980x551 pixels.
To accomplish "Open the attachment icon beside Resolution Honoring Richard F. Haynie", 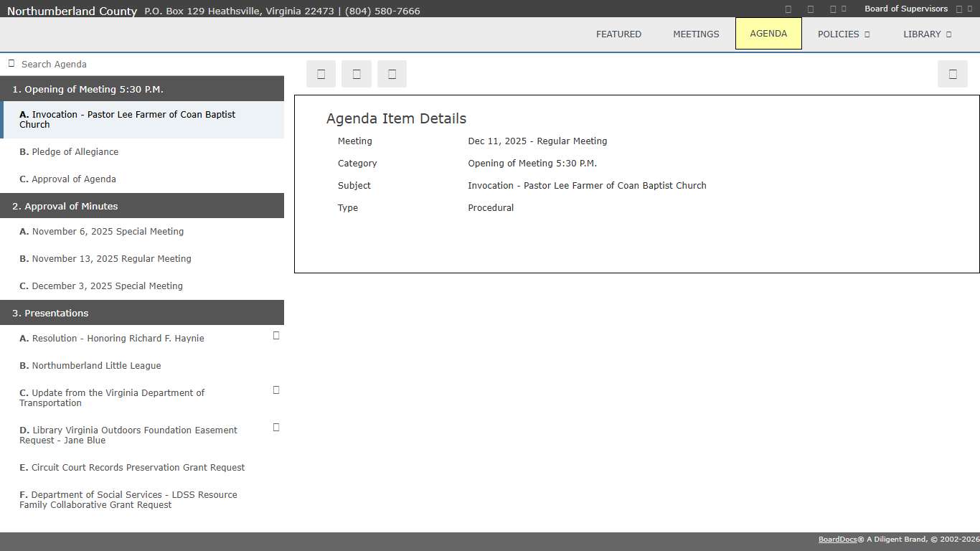I will coord(276,335).
